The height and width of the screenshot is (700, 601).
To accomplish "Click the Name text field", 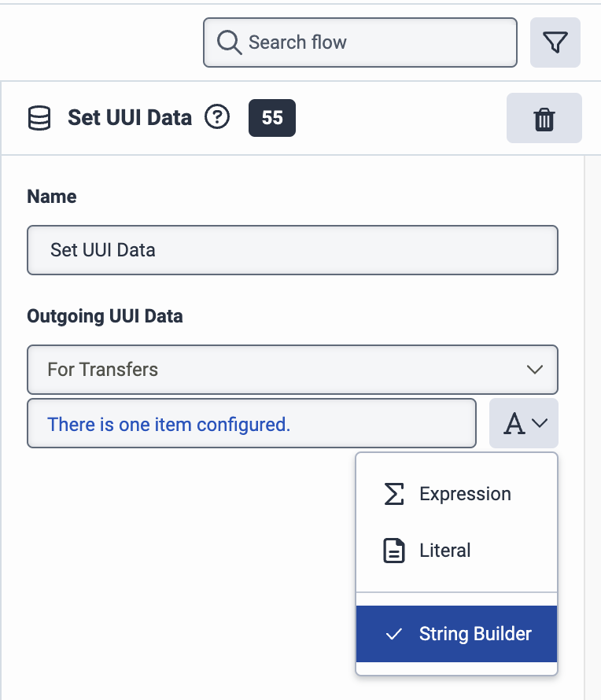I will point(292,250).
